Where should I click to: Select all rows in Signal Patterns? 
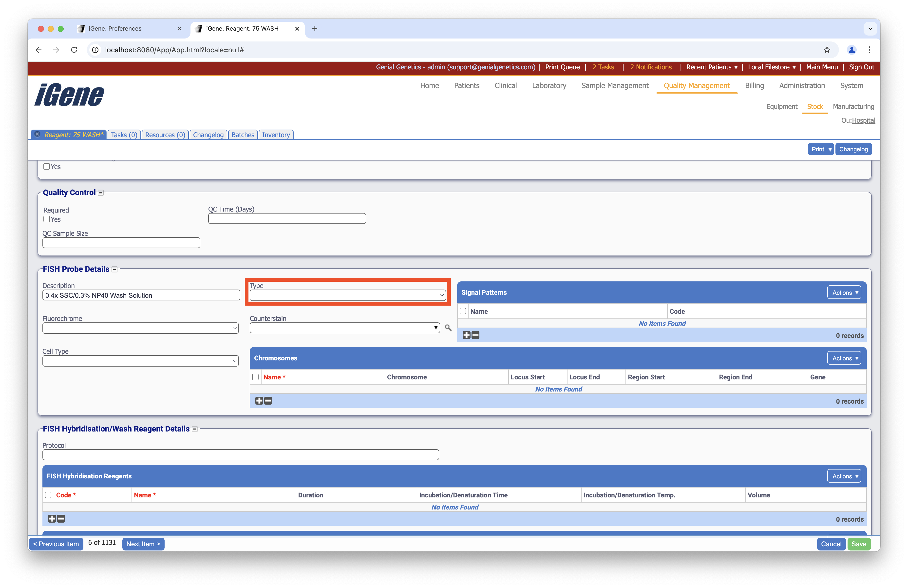(463, 311)
